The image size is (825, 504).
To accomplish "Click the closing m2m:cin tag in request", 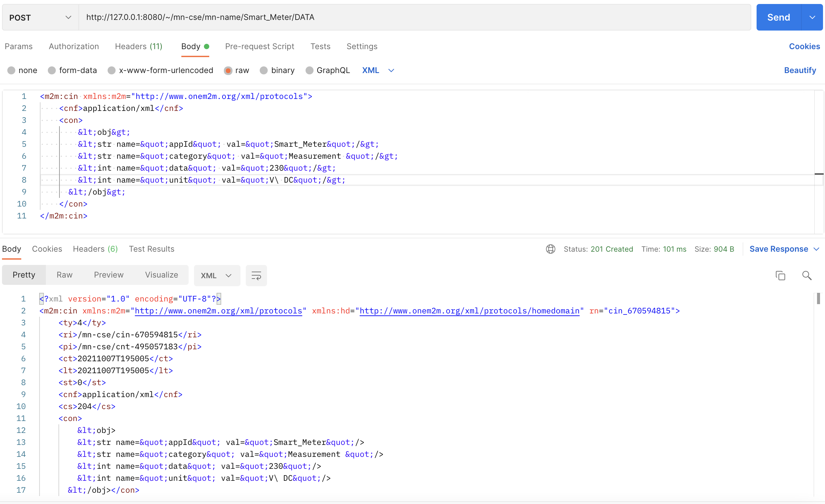I will click(x=64, y=216).
